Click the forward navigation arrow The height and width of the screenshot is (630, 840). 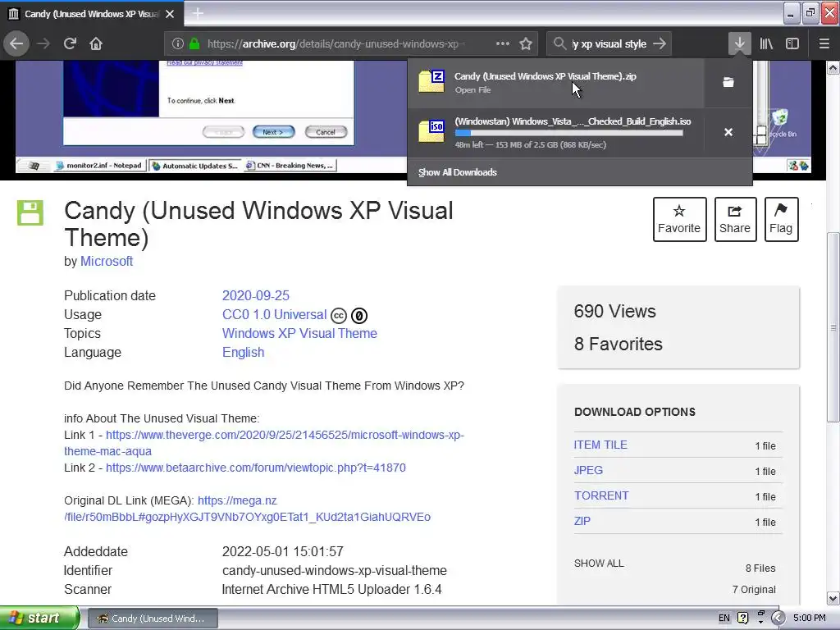(x=43, y=43)
